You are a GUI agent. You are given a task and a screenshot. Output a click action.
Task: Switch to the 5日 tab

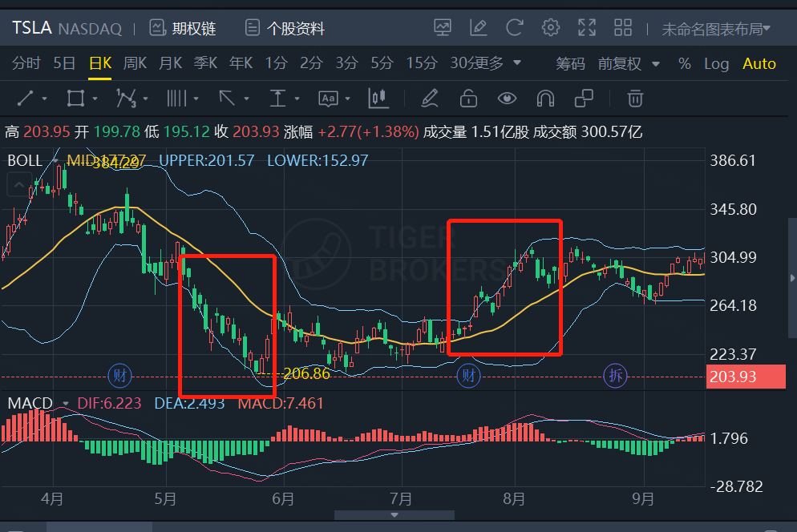point(65,63)
